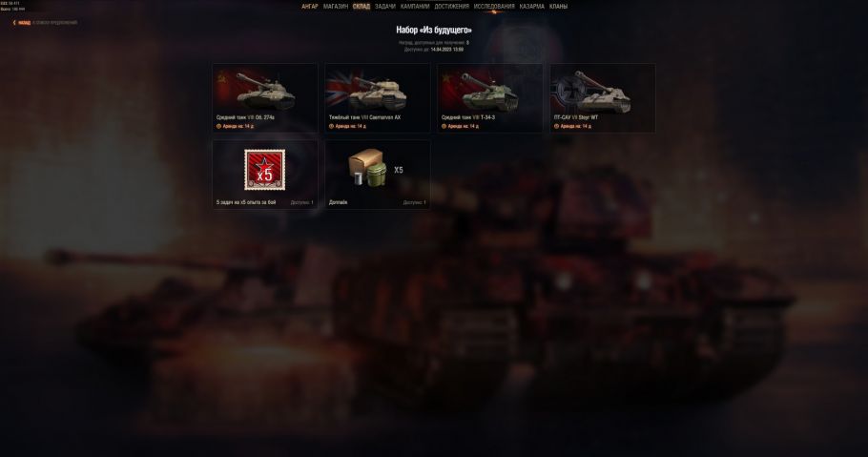Click the rental clock icon under Об. 274а
This screenshot has height=457, width=868.
coord(218,126)
